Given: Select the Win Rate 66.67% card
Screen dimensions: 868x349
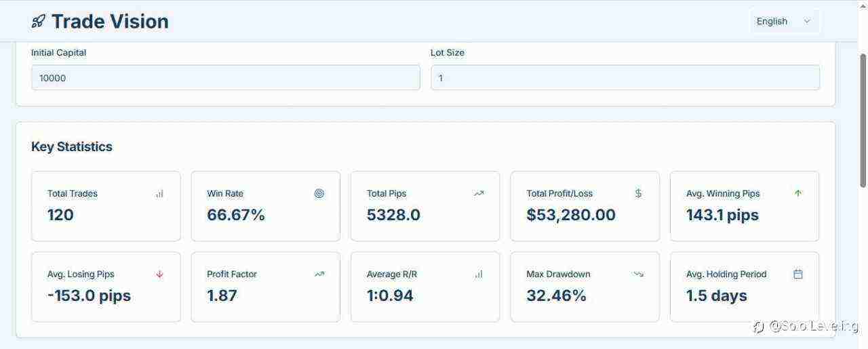Looking at the screenshot, I should pyautogui.click(x=266, y=206).
